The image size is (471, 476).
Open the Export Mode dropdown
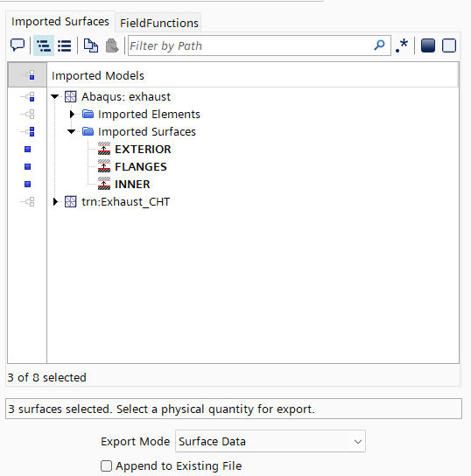(x=271, y=441)
